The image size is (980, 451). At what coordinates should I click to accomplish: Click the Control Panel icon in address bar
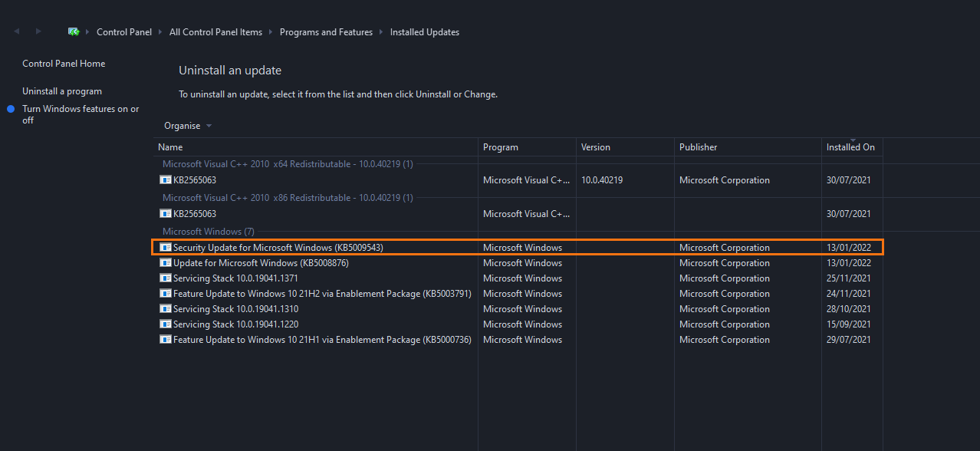74,31
